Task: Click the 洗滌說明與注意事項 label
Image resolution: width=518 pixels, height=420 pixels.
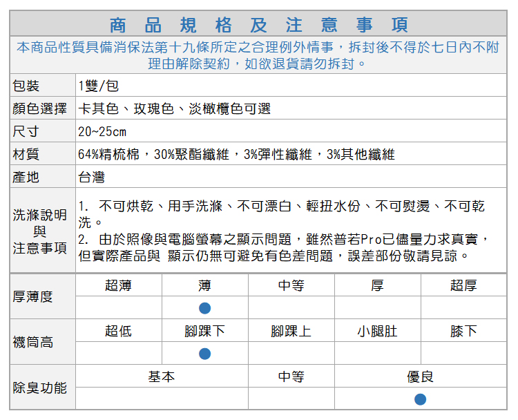Action: (x=39, y=231)
